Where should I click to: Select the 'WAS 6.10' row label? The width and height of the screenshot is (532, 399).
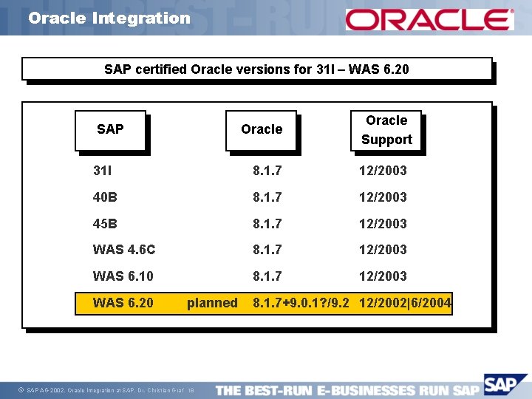click(x=123, y=276)
